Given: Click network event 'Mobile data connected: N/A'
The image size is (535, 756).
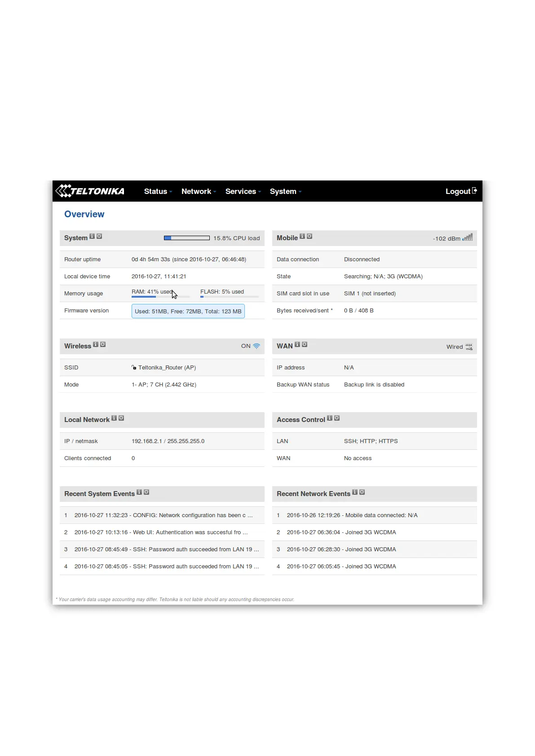Looking at the screenshot, I should pos(375,515).
